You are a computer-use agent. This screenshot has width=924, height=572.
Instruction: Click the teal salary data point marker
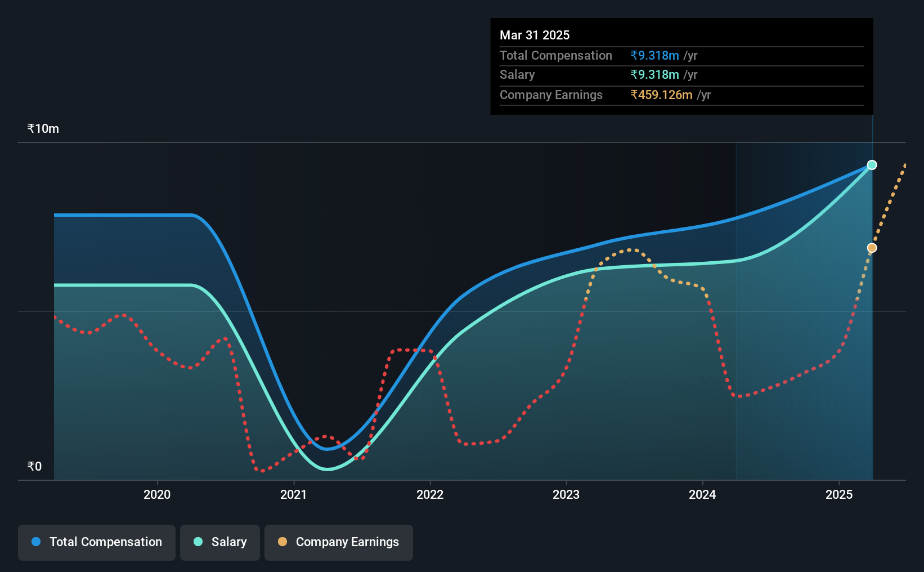point(872,165)
